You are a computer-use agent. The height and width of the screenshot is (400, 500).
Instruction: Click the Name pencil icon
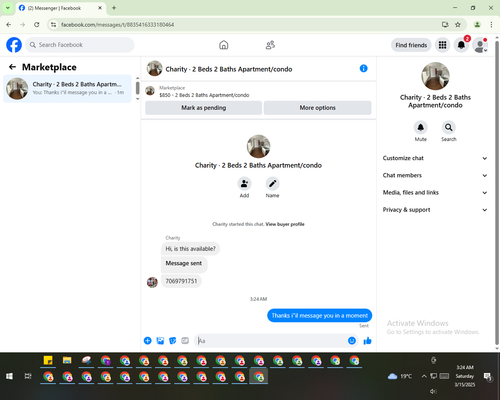pos(272,183)
